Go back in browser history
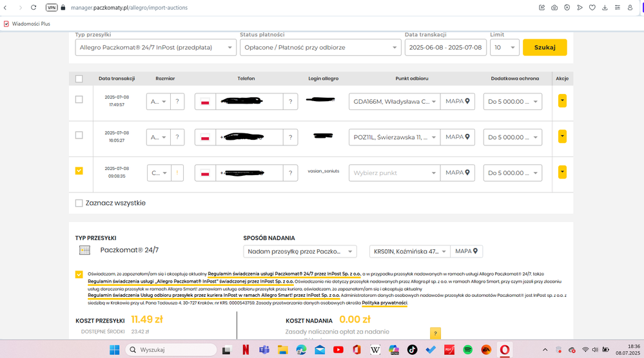The height and width of the screenshot is (358, 644). coord(5,7)
